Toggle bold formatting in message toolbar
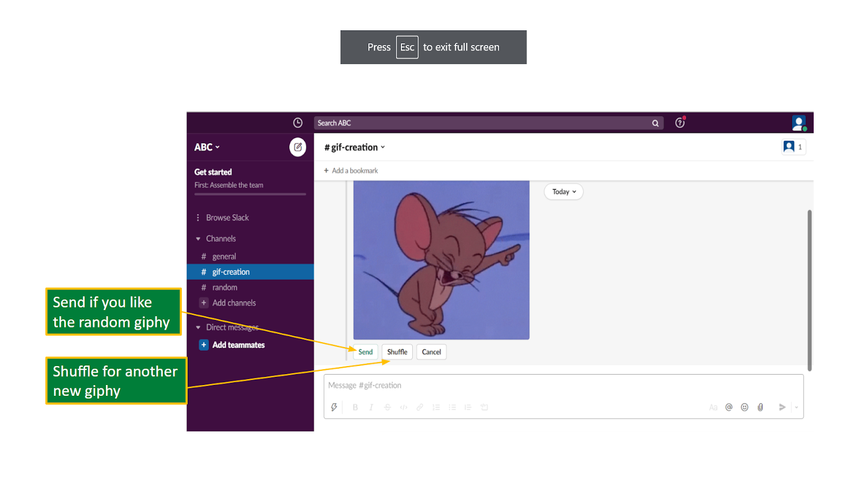868x488 pixels. pos(355,407)
